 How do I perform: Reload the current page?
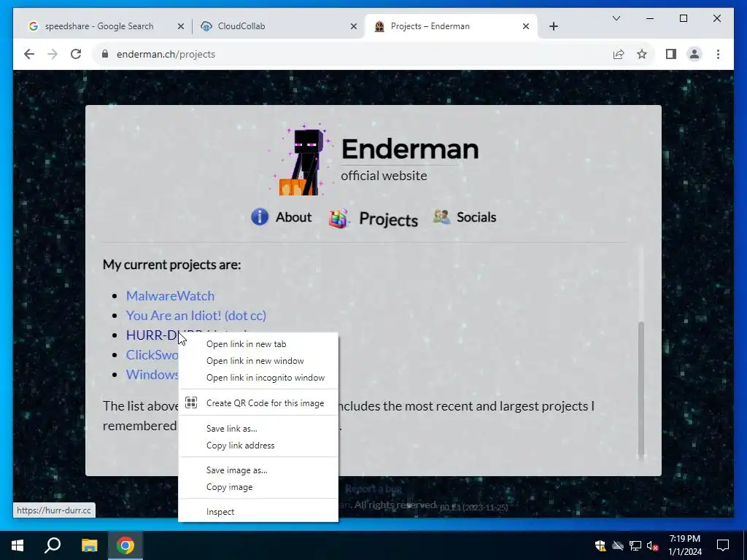click(76, 54)
